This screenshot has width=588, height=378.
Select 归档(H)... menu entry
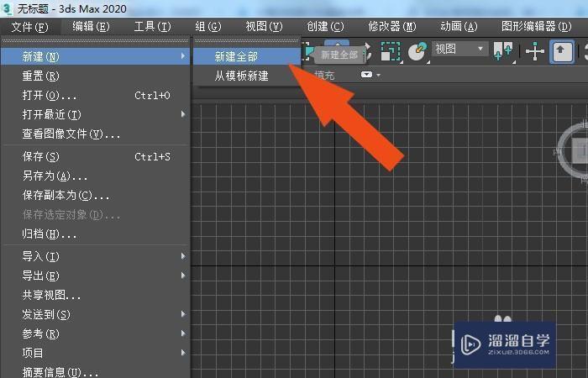coord(95,234)
